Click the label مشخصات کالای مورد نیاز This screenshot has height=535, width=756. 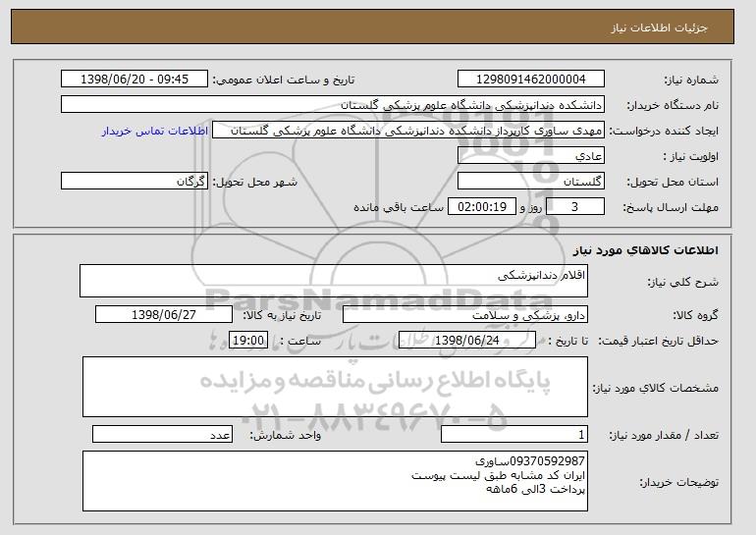[655, 388]
